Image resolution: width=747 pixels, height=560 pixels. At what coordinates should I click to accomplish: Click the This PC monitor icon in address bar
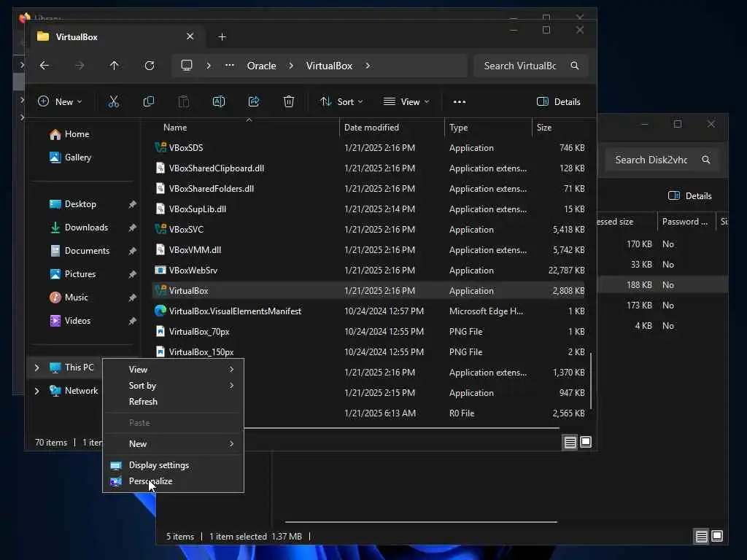(187, 65)
